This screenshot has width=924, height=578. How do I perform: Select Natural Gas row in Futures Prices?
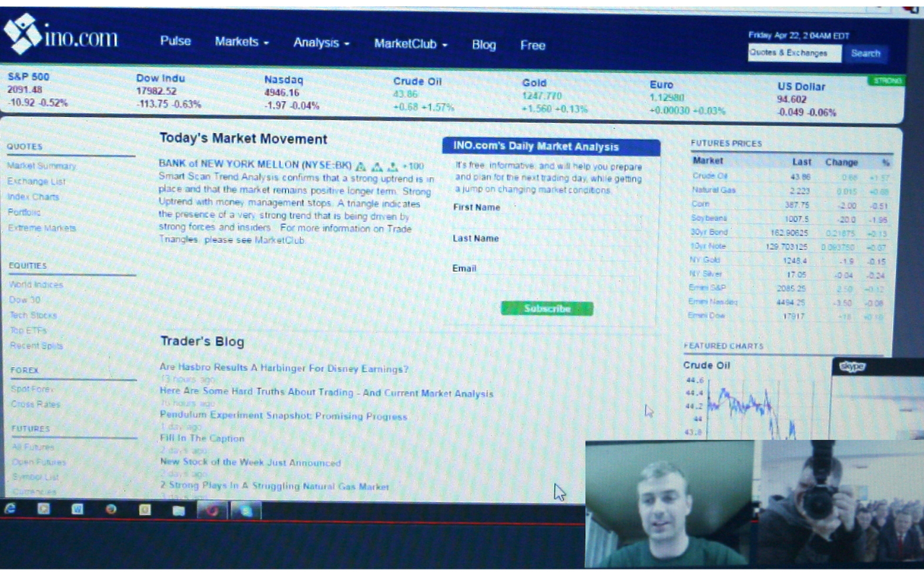click(x=791, y=190)
